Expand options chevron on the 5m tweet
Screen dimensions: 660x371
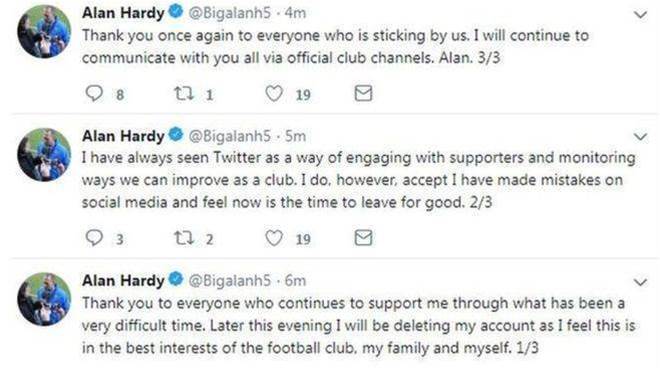tap(640, 137)
